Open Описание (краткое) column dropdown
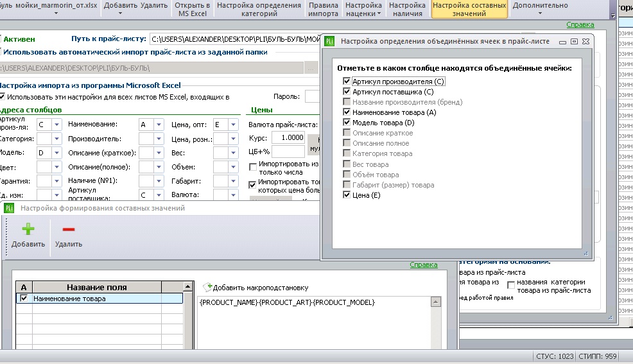The image size is (633, 364). coord(159,153)
